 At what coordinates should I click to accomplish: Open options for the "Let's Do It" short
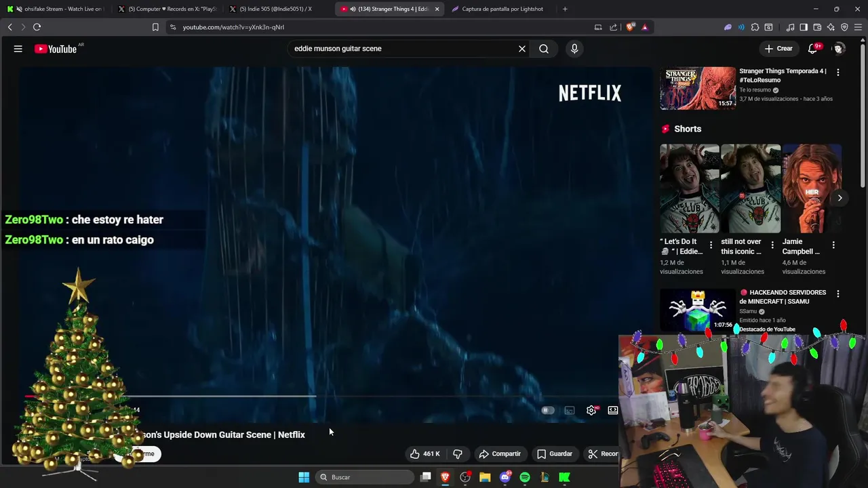click(711, 245)
